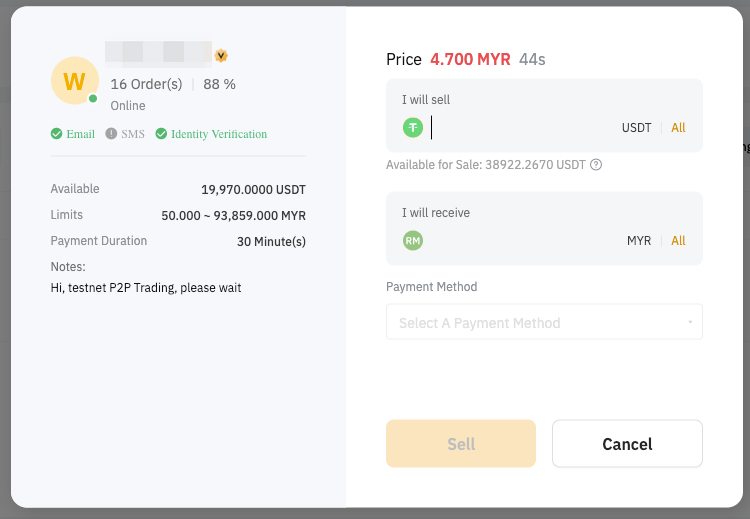Focus the I will sell amount input
The height and width of the screenshot is (519, 750).
(x=520, y=128)
